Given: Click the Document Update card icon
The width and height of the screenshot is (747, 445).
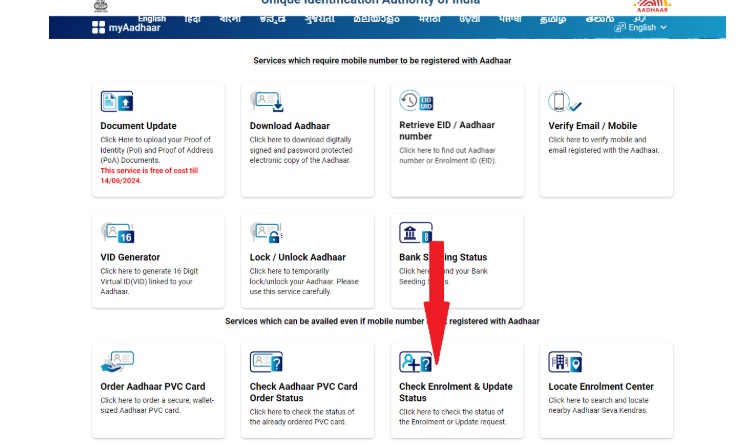Looking at the screenshot, I should coord(117,101).
